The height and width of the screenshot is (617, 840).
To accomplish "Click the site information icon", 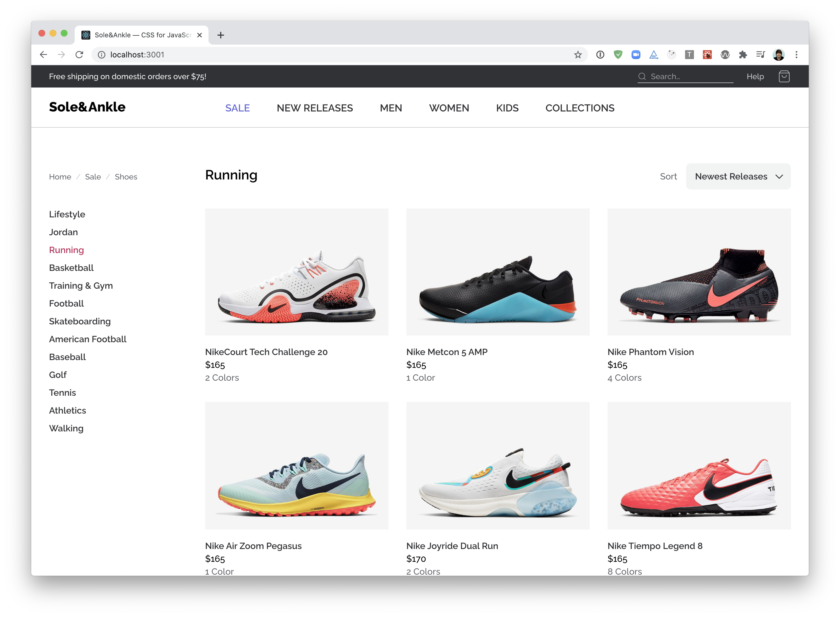I will pyautogui.click(x=102, y=55).
